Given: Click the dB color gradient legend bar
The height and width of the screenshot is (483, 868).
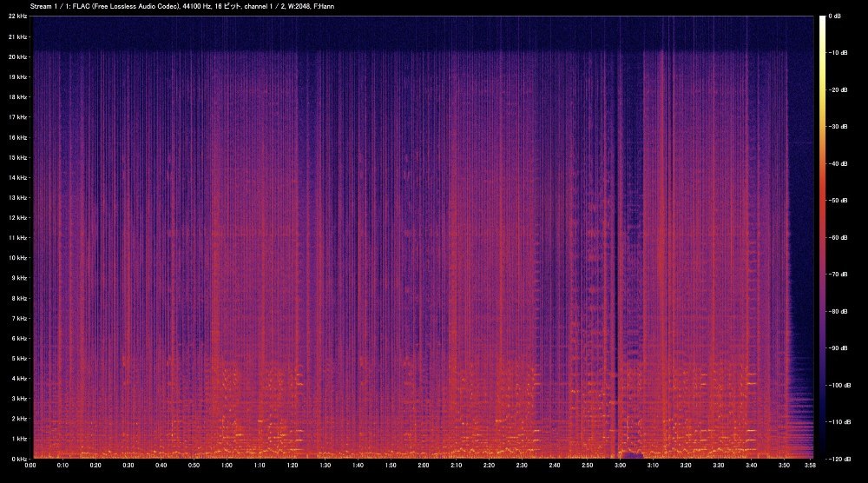Looking at the screenshot, I should (x=822, y=237).
